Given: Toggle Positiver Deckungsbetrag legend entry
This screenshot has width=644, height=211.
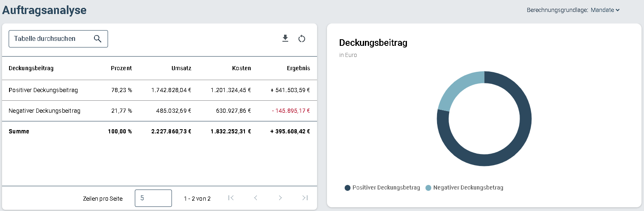Looking at the screenshot, I should tap(382, 187).
